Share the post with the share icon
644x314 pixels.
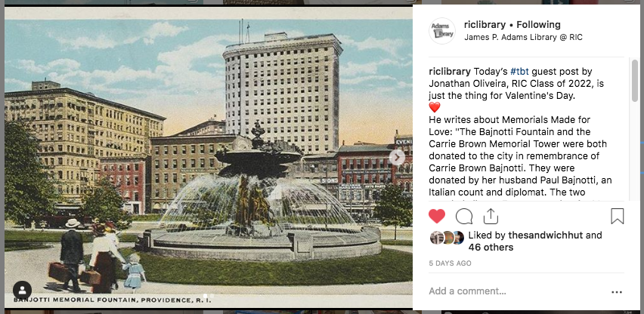point(491,216)
